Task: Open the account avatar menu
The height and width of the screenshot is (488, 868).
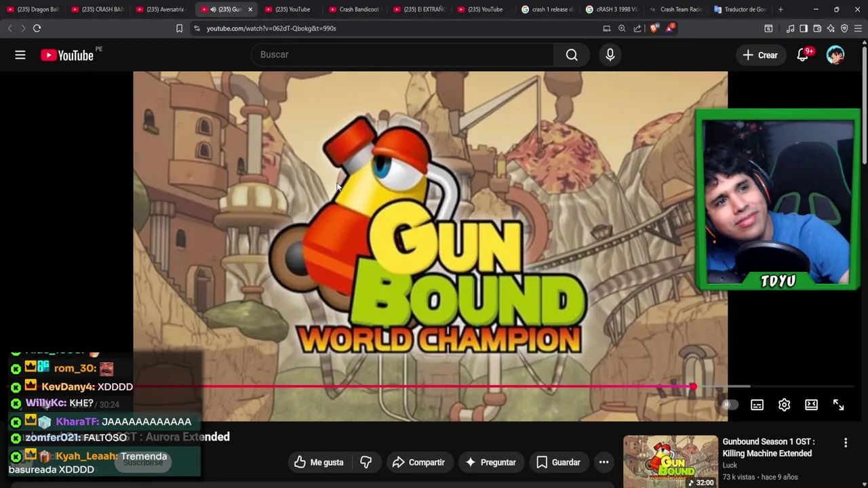Action: (835, 55)
